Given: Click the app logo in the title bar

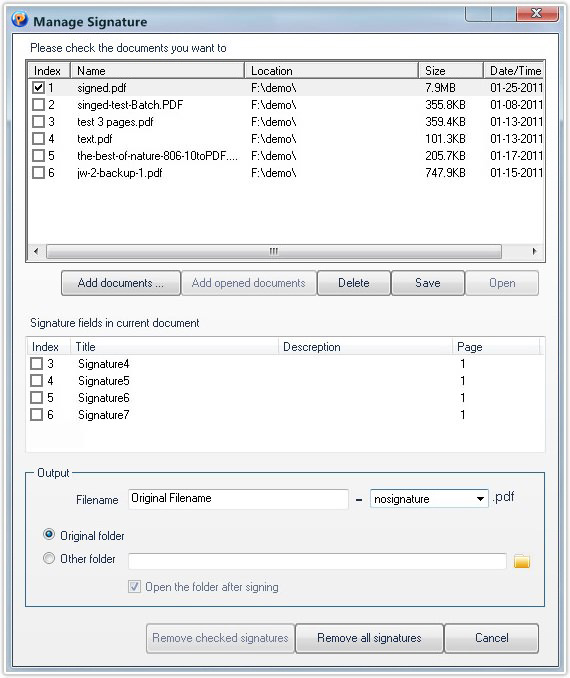Looking at the screenshot, I should (x=20, y=19).
